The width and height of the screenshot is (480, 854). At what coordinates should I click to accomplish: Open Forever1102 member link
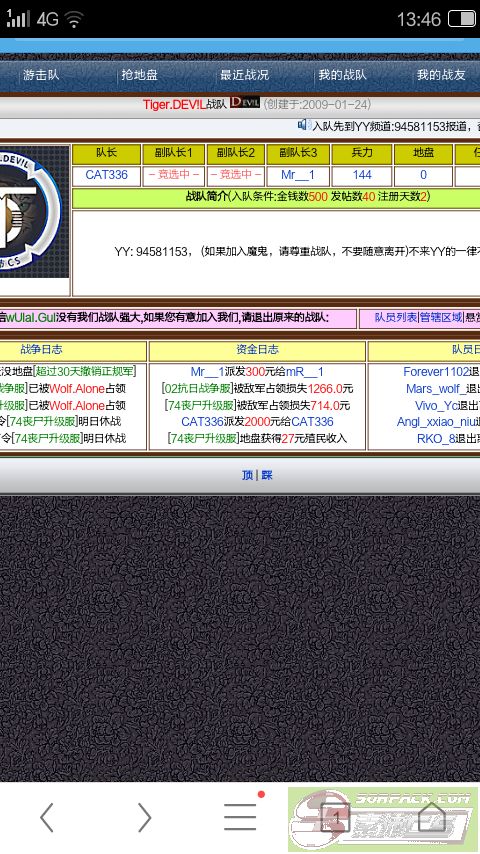(x=436, y=371)
